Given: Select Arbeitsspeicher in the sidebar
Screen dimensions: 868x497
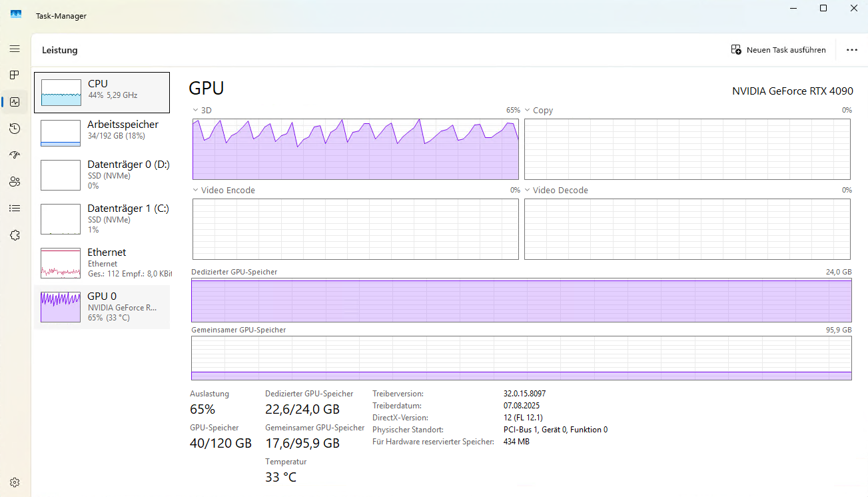Looking at the screenshot, I should pos(102,133).
